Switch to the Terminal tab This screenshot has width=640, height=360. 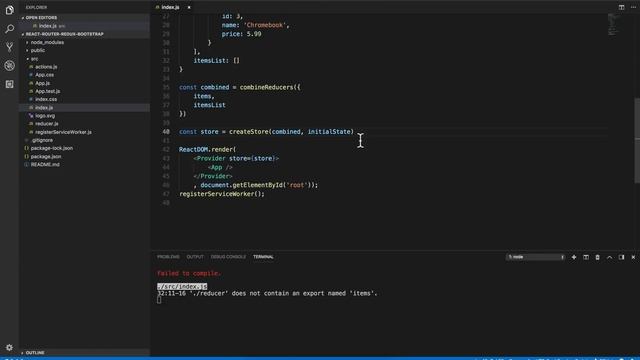coord(263,257)
